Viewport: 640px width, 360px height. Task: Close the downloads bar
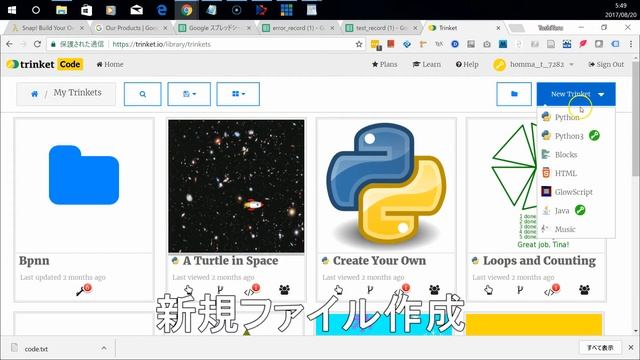(x=631, y=348)
